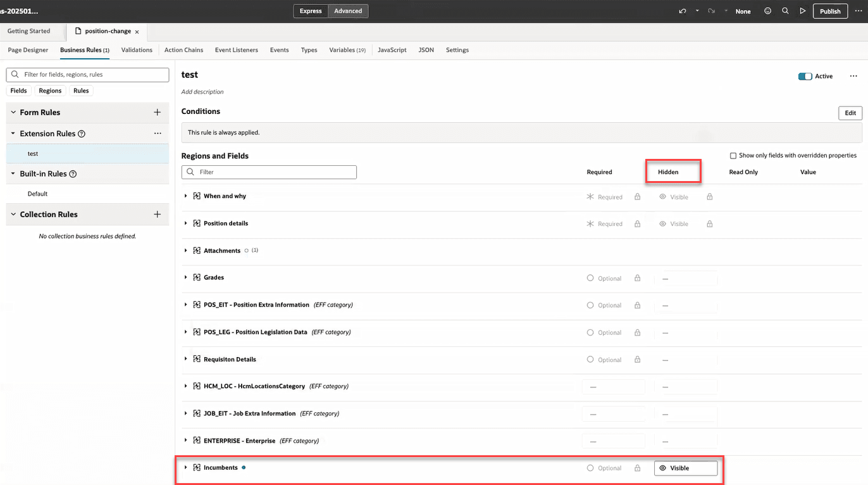Screen dimensions: 868x485
Task: Add a new Form Rule
Action: (x=158, y=112)
